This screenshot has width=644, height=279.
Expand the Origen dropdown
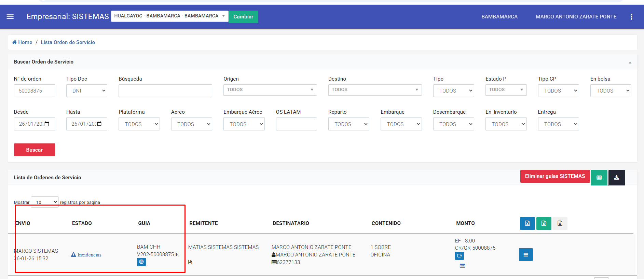270,90
